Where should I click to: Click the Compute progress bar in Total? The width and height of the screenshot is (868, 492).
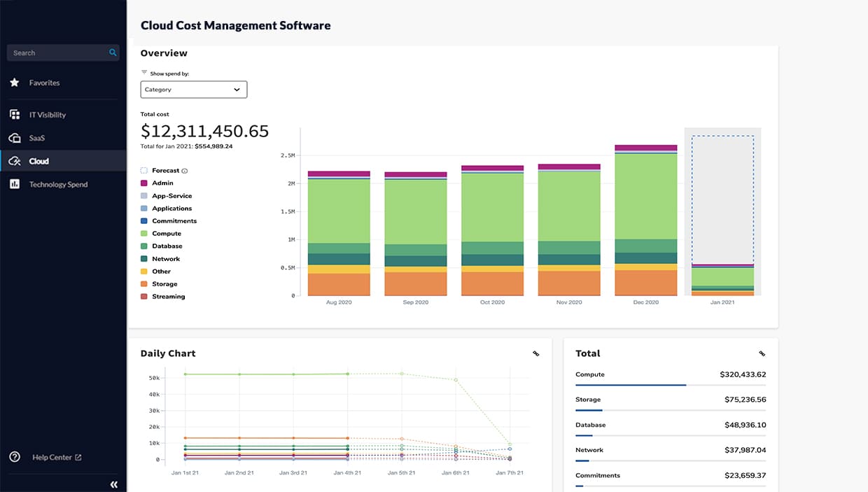(671, 385)
